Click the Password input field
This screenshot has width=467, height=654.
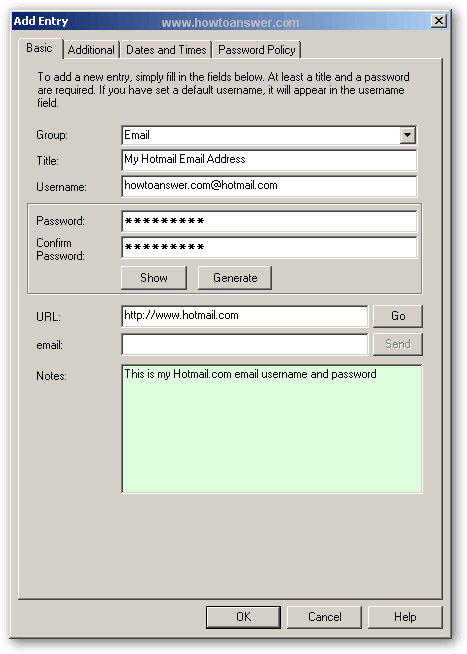coord(269,221)
